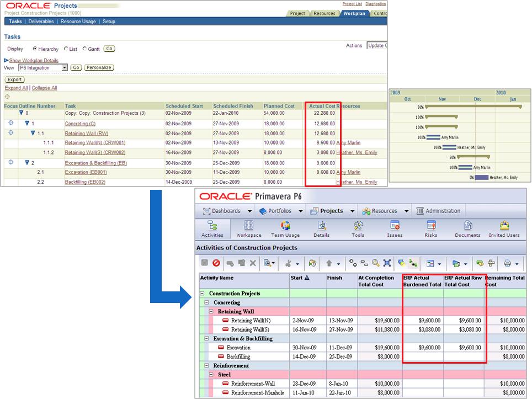Image resolution: width=532 pixels, height=399 pixels.
Task: Open Retaining Wall(N) (CRW001) task link
Action: [x=95, y=142]
